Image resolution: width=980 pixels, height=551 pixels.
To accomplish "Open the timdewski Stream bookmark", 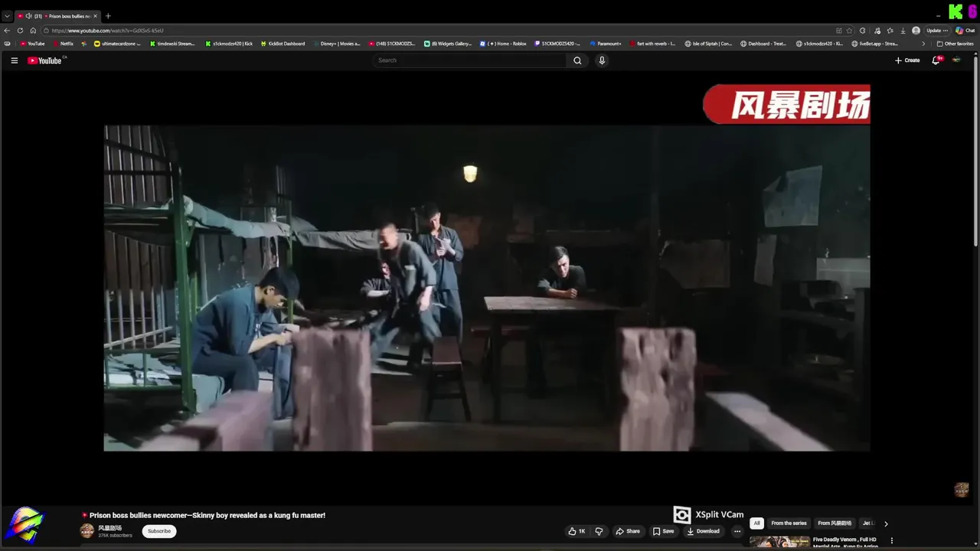I will pyautogui.click(x=172, y=44).
